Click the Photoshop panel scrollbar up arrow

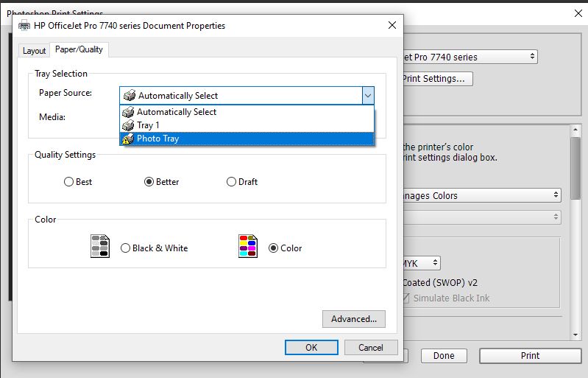575,130
